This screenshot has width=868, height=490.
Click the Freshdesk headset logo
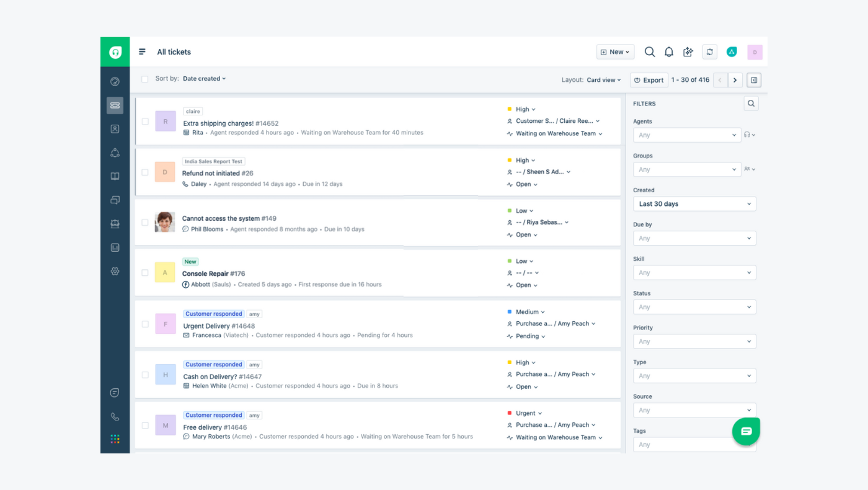(x=115, y=52)
